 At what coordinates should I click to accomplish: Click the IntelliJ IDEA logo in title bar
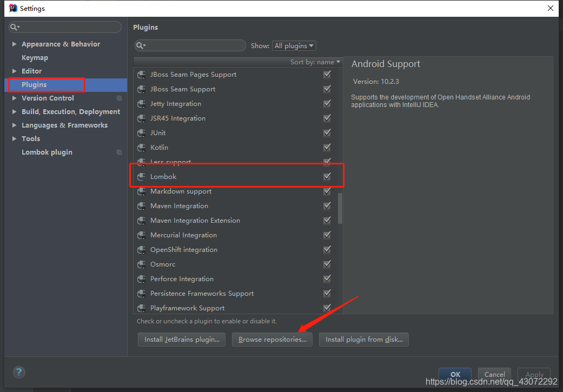(x=13, y=8)
